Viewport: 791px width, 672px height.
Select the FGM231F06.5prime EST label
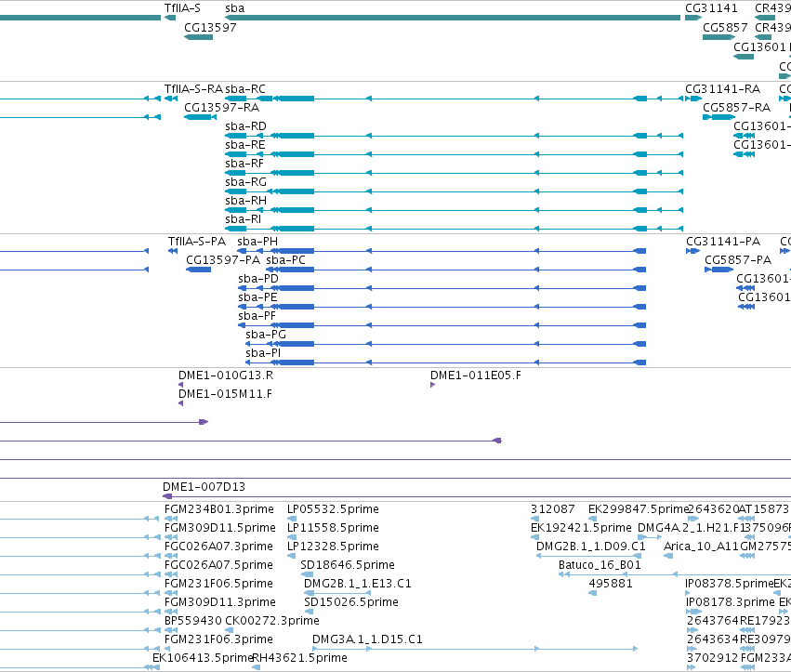tap(218, 584)
